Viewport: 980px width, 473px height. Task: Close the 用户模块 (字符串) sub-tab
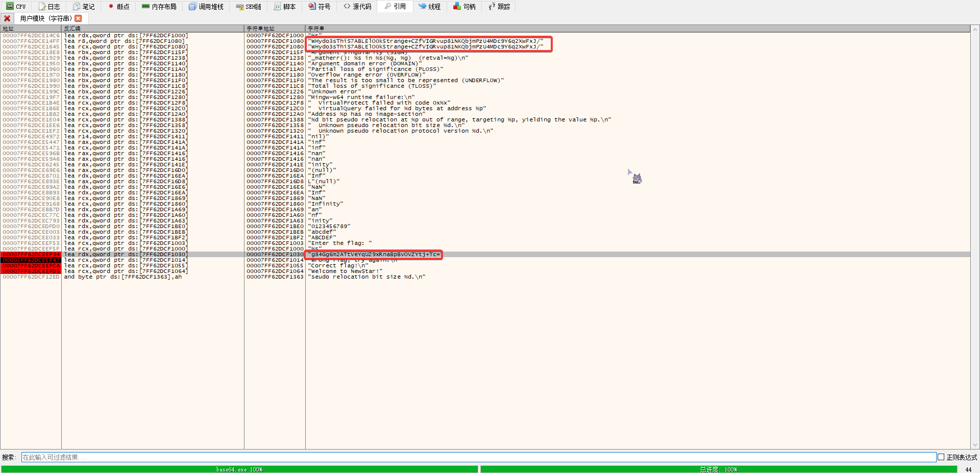pyautogui.click(x=78, y=18)
